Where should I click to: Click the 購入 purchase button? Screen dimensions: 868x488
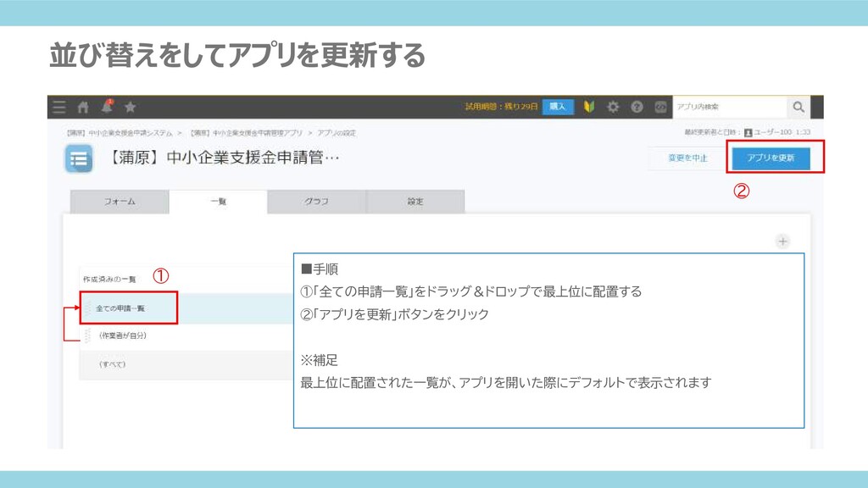tap(558, 107)
